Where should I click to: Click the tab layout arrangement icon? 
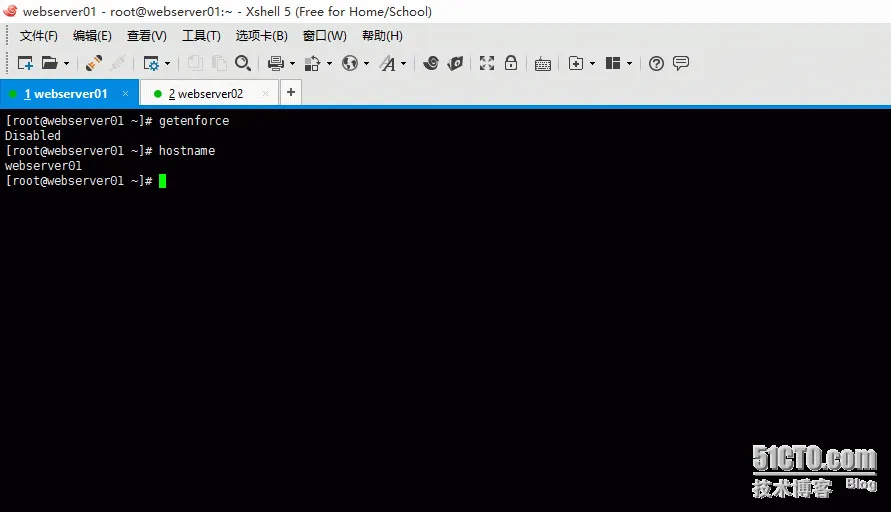pos(613,63)
